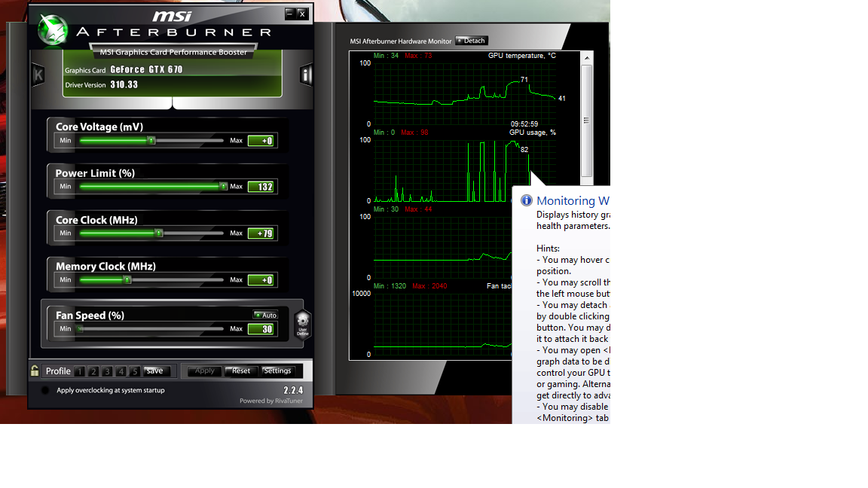Select profile slot 2

tap(93, 371)
